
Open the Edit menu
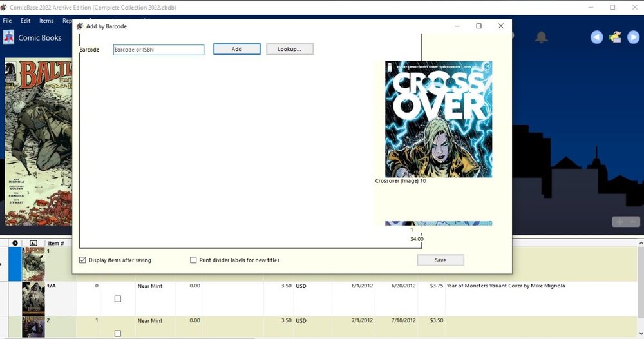[26, 21]
